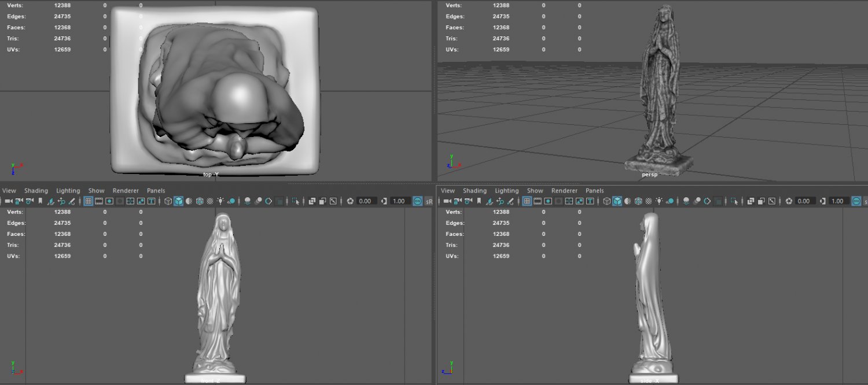The height and width of the screenshot is (385, 868).
Task: Toggle Use All Lights bulb in side view
Action: click(659, 201)
